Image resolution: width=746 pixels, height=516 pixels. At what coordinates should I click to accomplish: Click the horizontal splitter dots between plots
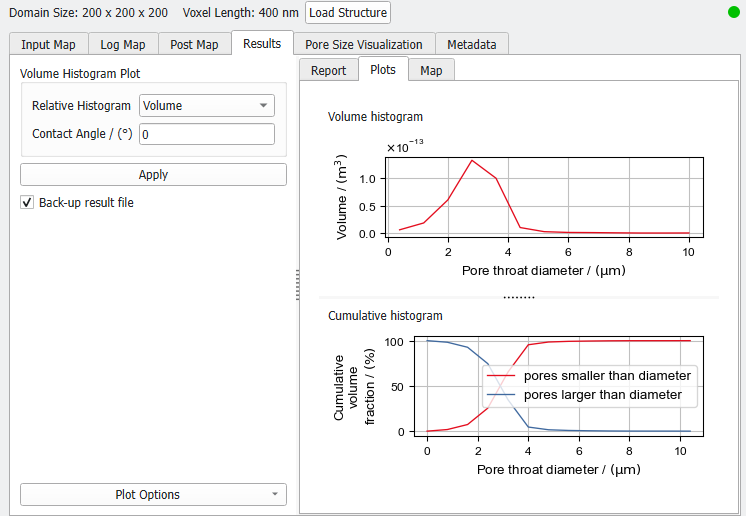[x=519, y=297]
